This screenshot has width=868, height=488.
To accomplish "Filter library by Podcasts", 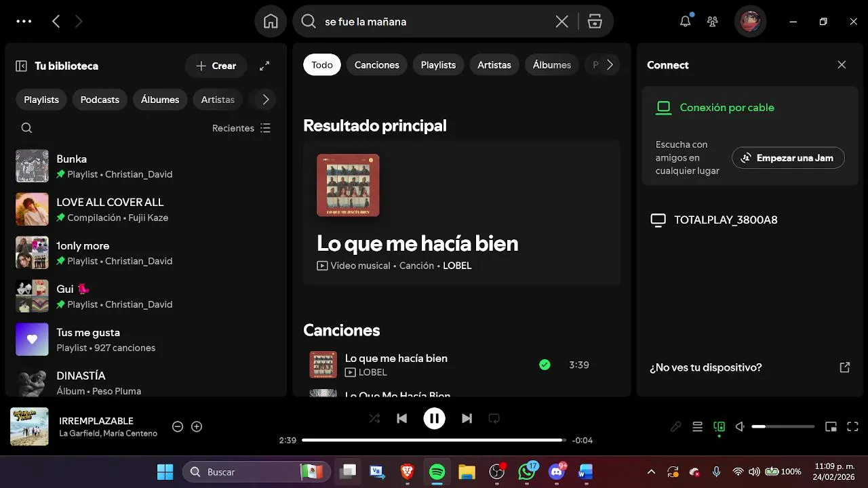I will [x=100, y=100].
